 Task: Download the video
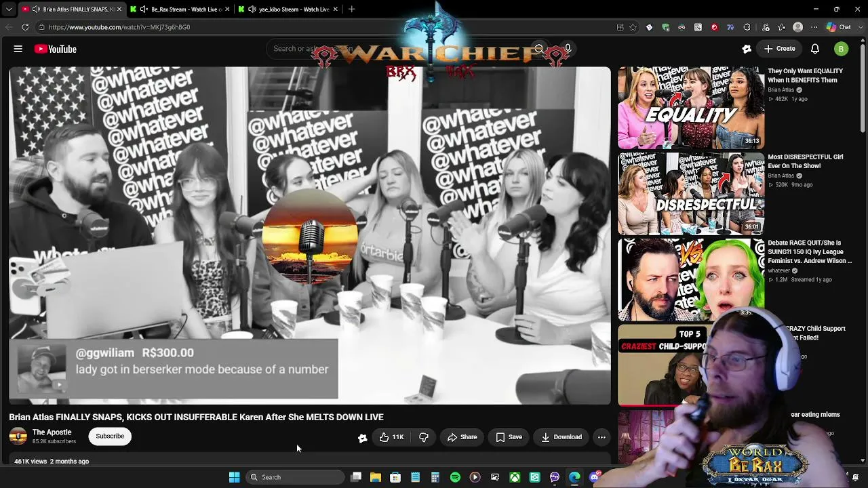click(x=561, y=437)
